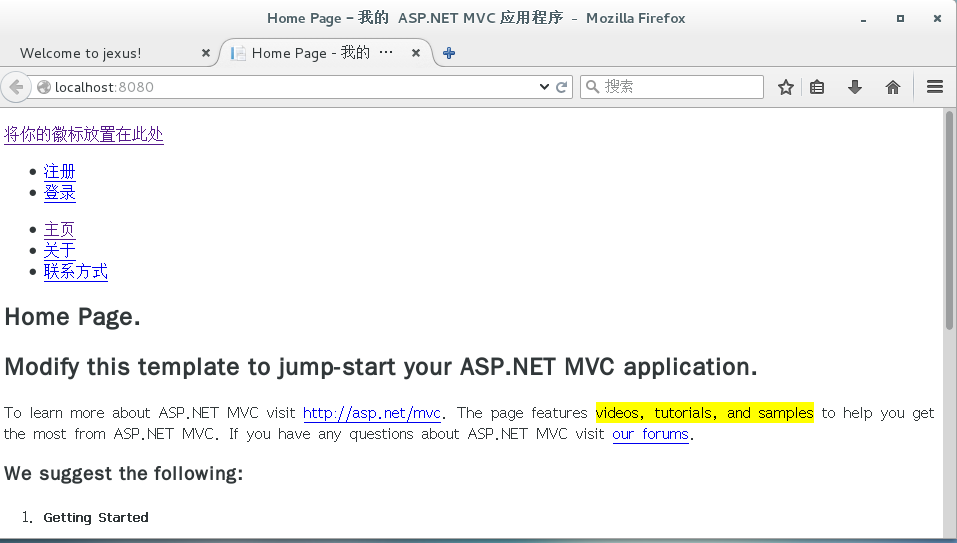This screenshot has height=543, width=957.
Task: Close the Welcome to jexus! tab
Action: coord(206,53)
